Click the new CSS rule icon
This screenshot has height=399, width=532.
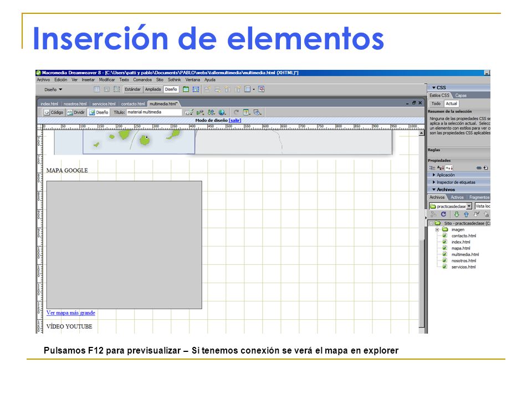pyautogui.click(x=486, y=167)
